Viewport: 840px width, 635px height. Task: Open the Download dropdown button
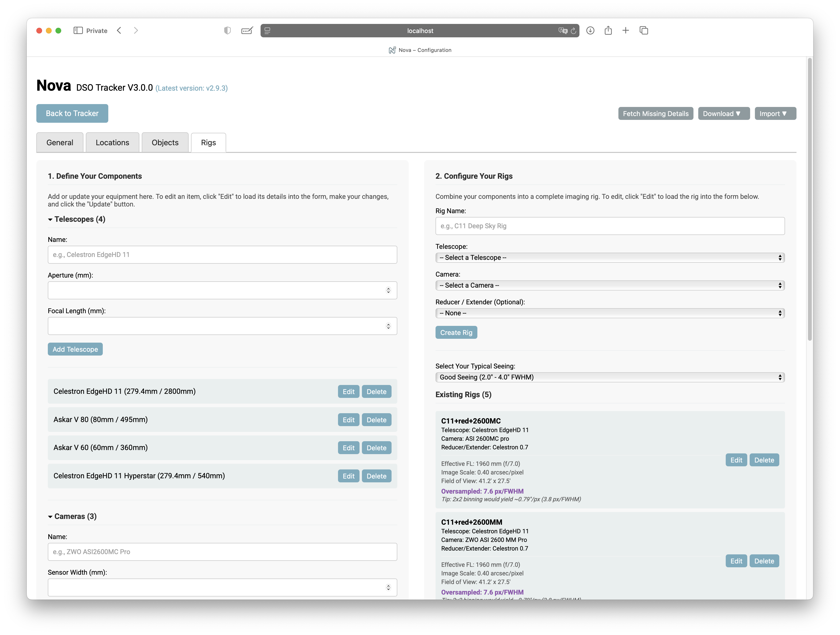point(723,114)
